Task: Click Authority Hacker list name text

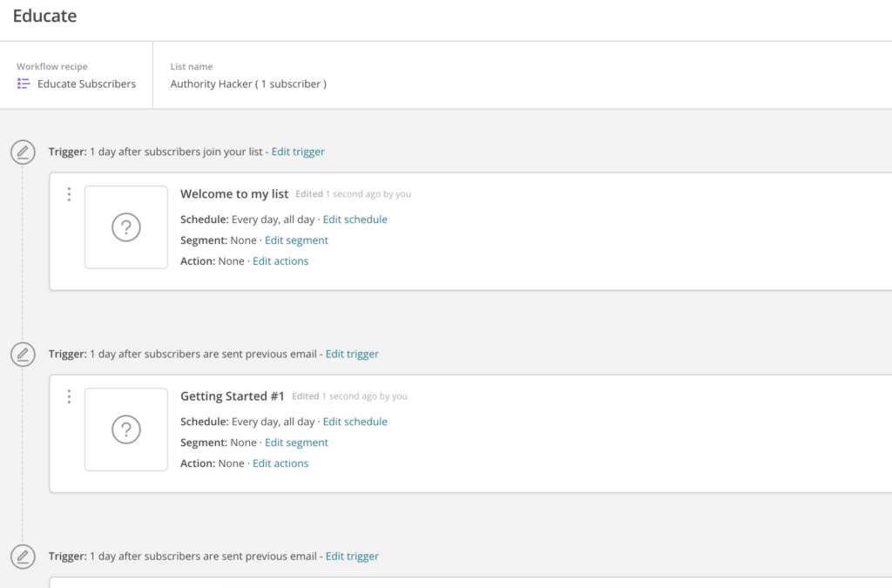Action: click(248, 84)
